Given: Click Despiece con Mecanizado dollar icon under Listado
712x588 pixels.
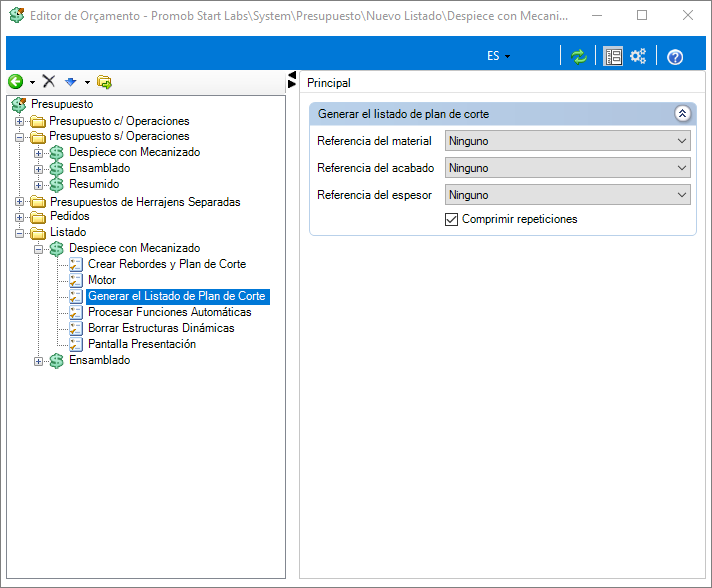Looking at the screenshot, I should tap(57, 249).
